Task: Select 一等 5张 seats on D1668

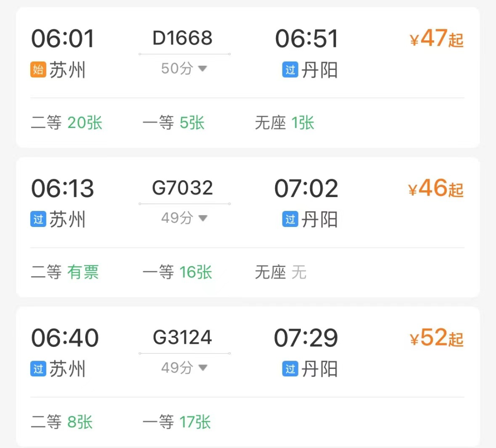Action: point(173,123)
